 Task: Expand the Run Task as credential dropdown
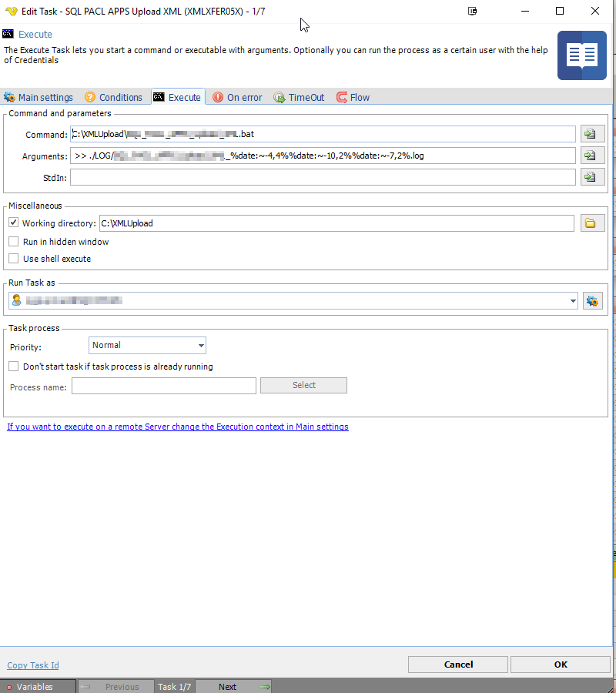pos(572,301)
